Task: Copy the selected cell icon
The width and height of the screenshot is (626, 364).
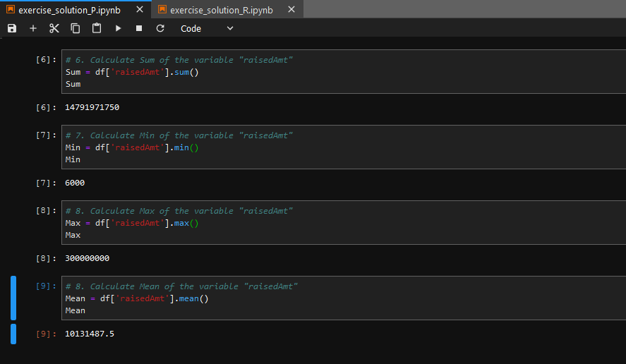Action: point(76,28)
